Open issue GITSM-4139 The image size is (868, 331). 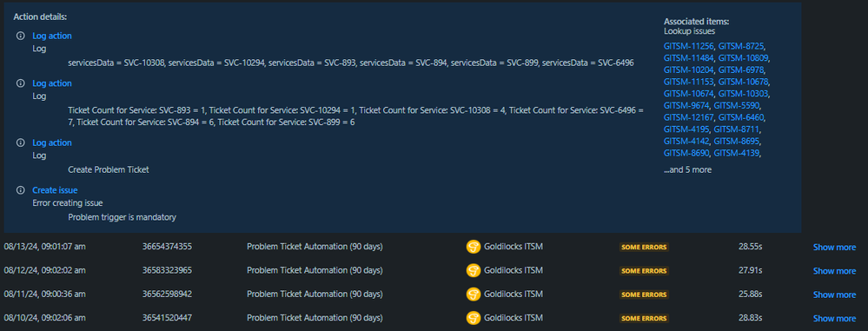pos(736,153)
